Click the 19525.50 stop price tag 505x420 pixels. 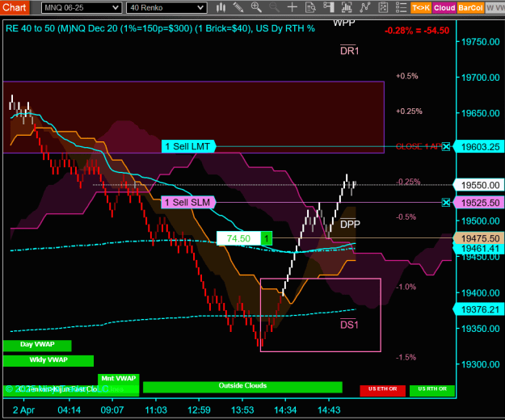click(x=479, y=203)
